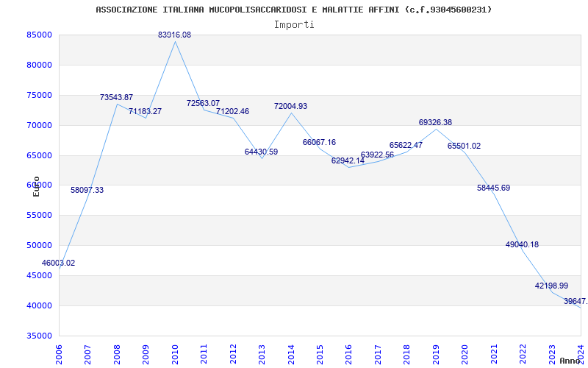This screenshot has width=588, height=368.
Task: Click the x-axis year 2015
Action: (x=320, y=354)
